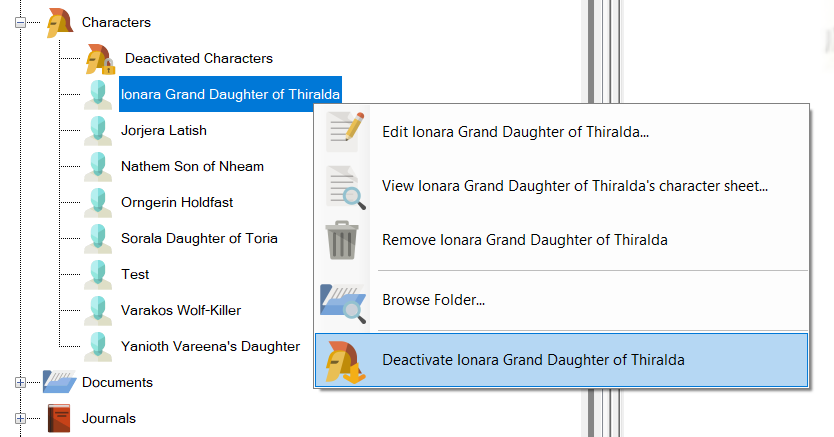This screenshot has width=834, height=437.
Task: Choose Remove Ionara Grand Daughter of Thiralda
Action: tap(524, 240)
